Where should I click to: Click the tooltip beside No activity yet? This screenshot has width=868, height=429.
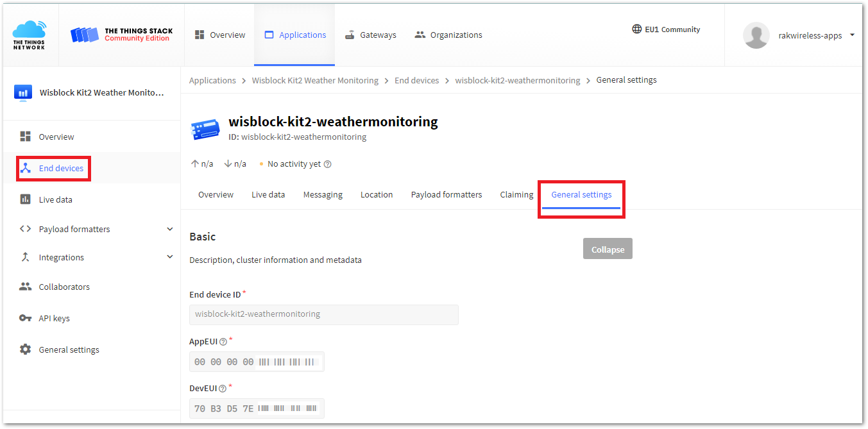(328, 164)
